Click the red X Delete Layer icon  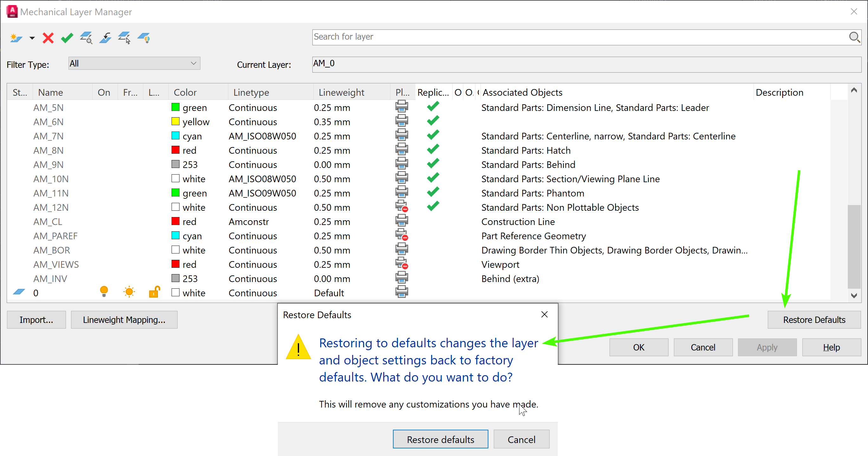(x=48, y=38)
